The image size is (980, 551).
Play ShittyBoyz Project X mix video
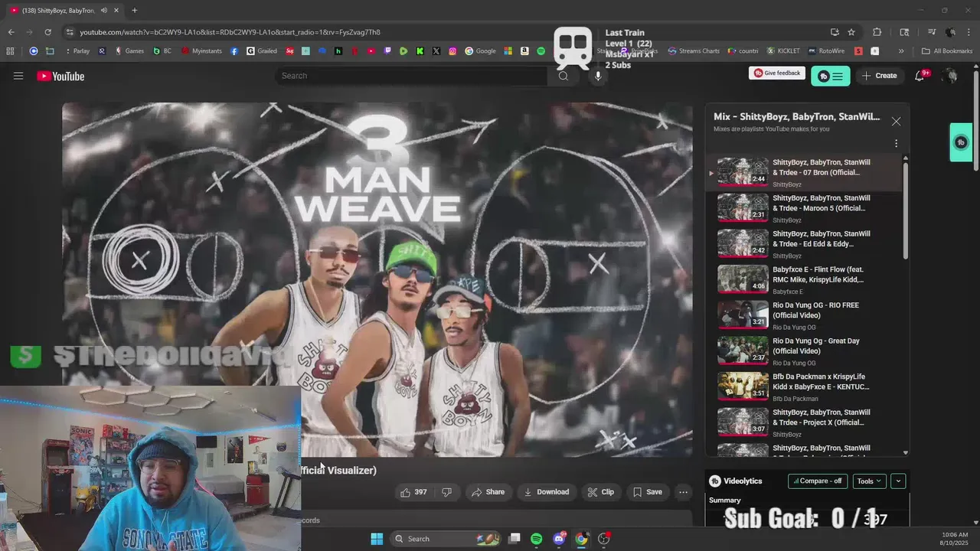[x=804, y=422]
